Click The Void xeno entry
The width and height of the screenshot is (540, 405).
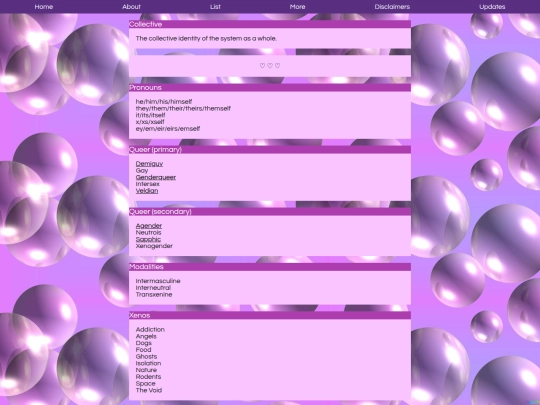click(149, 390)
